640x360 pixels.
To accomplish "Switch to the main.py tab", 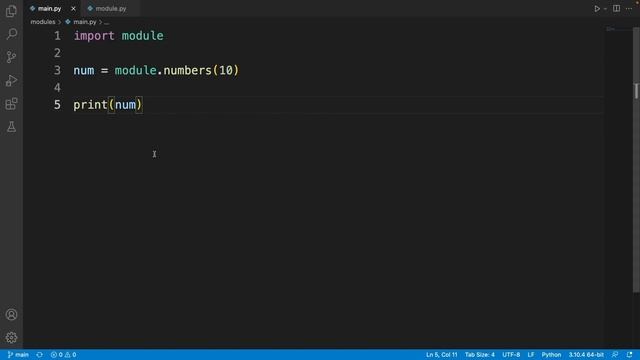I will 49,9.
